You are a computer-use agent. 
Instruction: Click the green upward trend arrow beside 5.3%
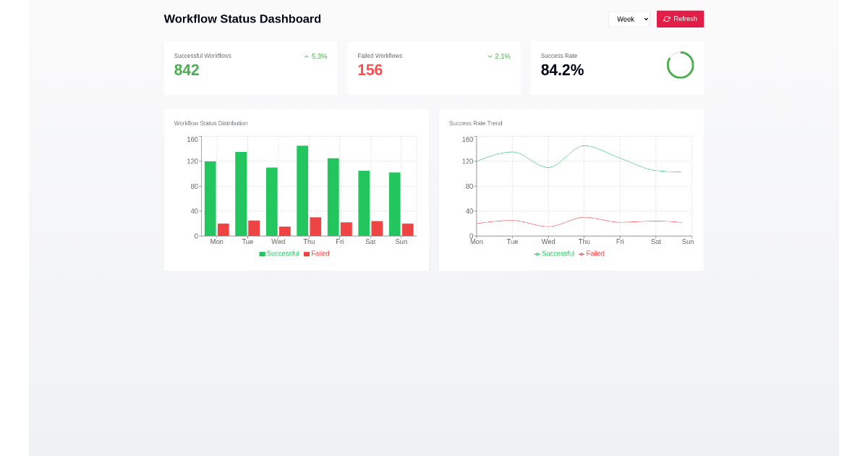[x=305, y=56]
